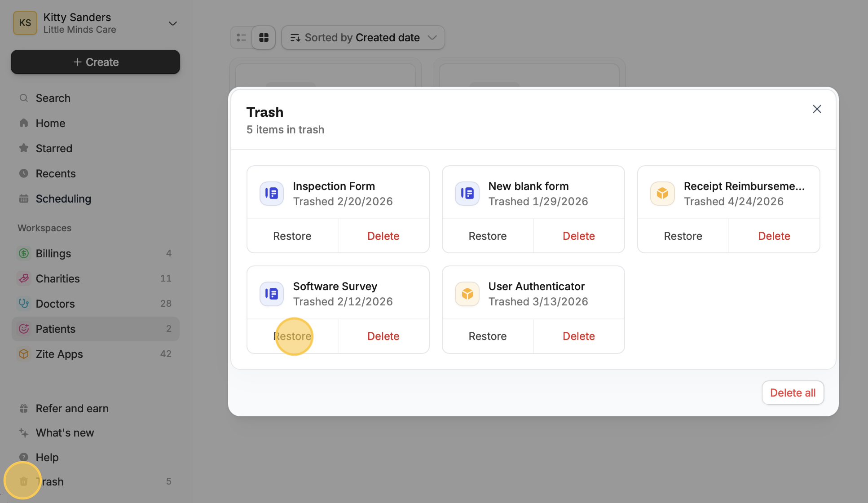Open the Zite Apps workspace
The height and width of the screenshot is (503, 868).
click(x=95, y=354)
